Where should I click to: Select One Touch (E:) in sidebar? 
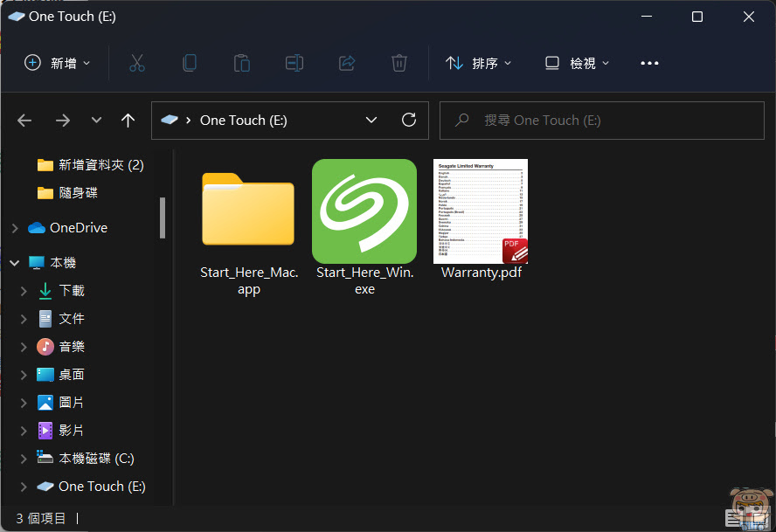click(91, 487)
